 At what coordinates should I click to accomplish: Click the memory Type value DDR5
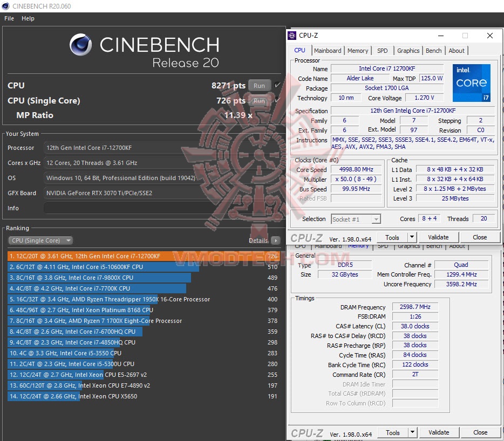point(345,265)
